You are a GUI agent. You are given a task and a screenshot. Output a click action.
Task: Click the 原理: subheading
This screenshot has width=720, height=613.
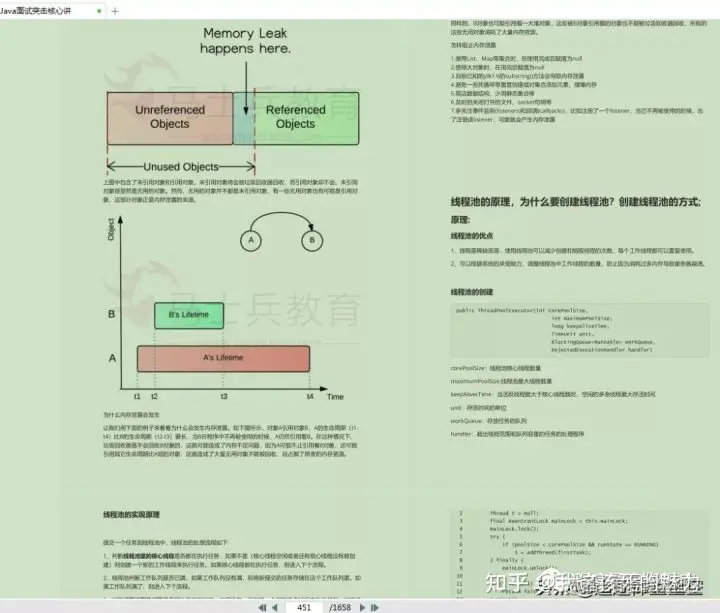pyautogui.click(x=460, y=220)
